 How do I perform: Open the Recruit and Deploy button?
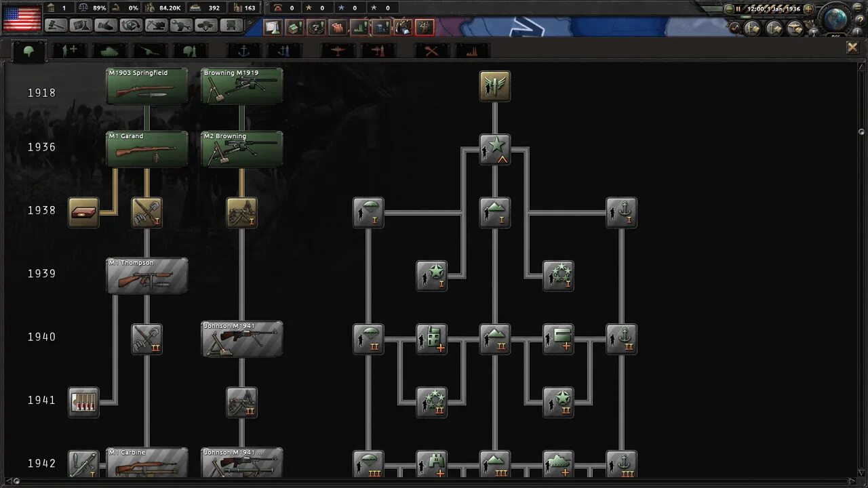(207, 26)
